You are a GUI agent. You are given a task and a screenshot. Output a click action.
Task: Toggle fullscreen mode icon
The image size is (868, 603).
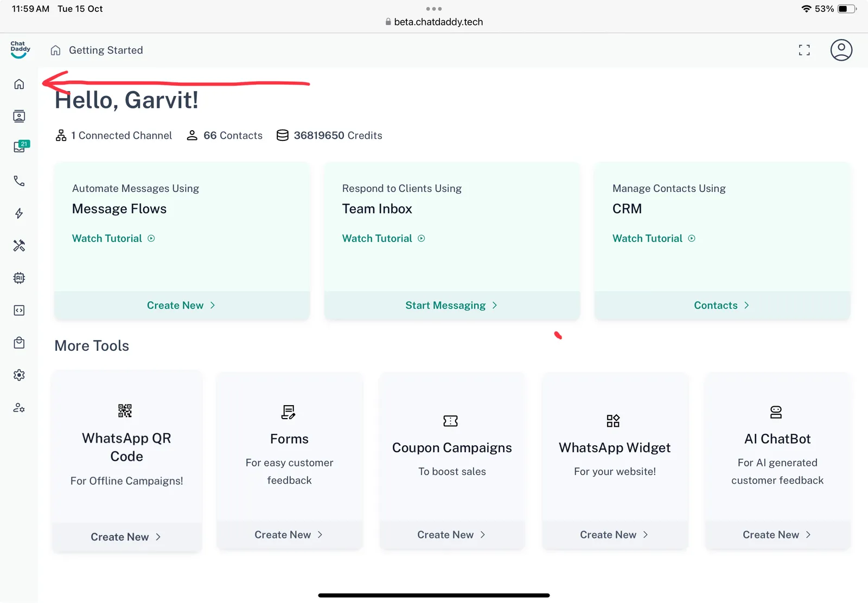(804, 50)
